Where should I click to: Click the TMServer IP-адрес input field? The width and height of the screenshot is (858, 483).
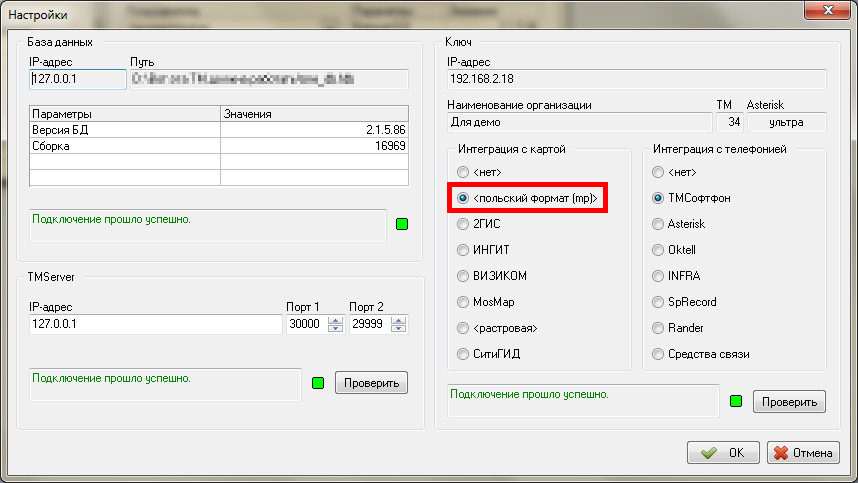click(x=155, y=325)
